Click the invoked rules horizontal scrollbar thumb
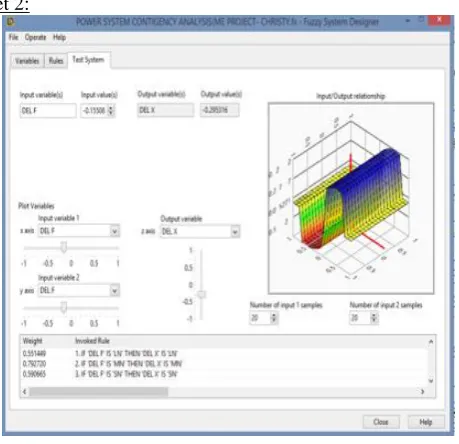 99,392
